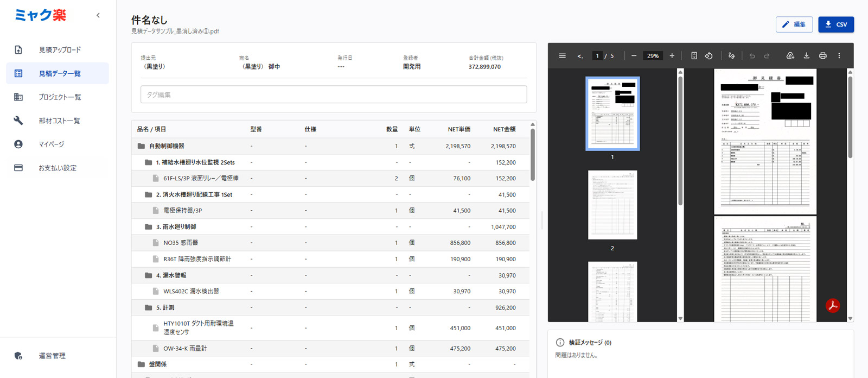Open PDF viewer more options menu

pyautogui.click(x=839, y=56)
